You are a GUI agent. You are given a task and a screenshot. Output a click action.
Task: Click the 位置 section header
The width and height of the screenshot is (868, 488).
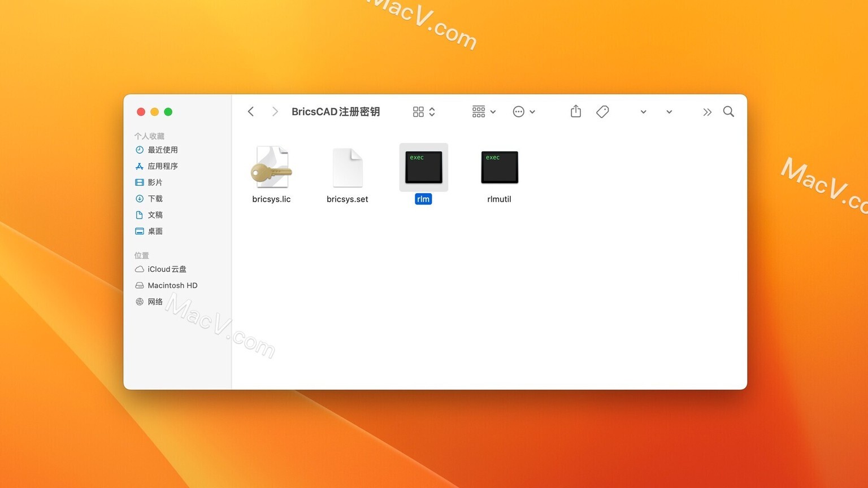click(x=142, y=255)
